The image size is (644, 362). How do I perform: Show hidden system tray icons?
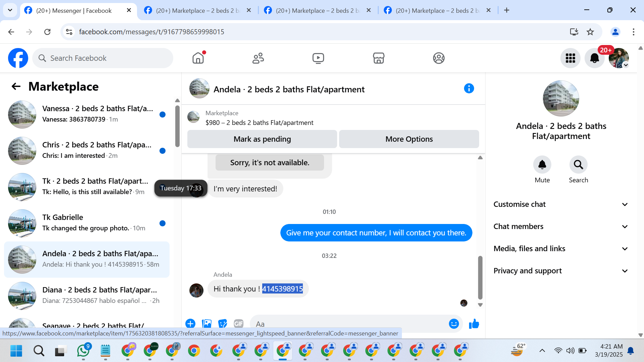(542, 351)
